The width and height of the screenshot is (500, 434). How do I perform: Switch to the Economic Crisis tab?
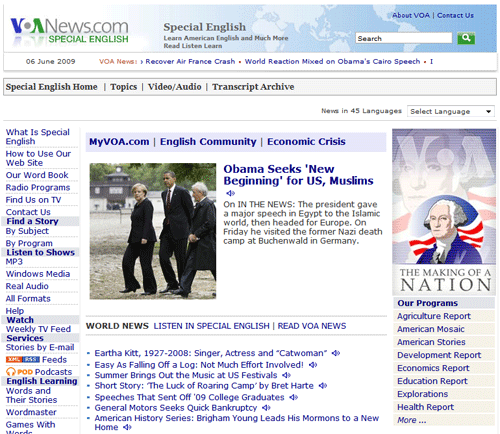(x=306, y=142)
